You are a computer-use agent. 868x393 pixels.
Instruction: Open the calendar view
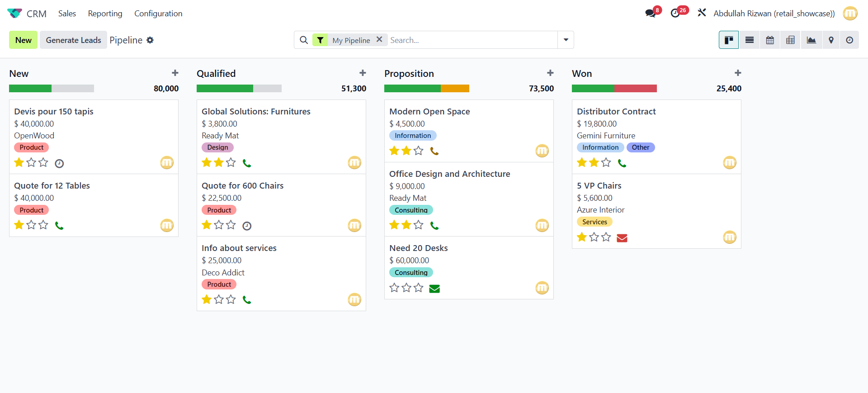coord(770,40)
